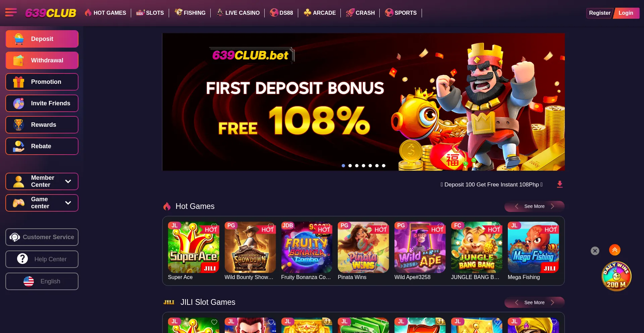
Task: Click the Deposit button in sidebar
Action: tap(42, 39)
